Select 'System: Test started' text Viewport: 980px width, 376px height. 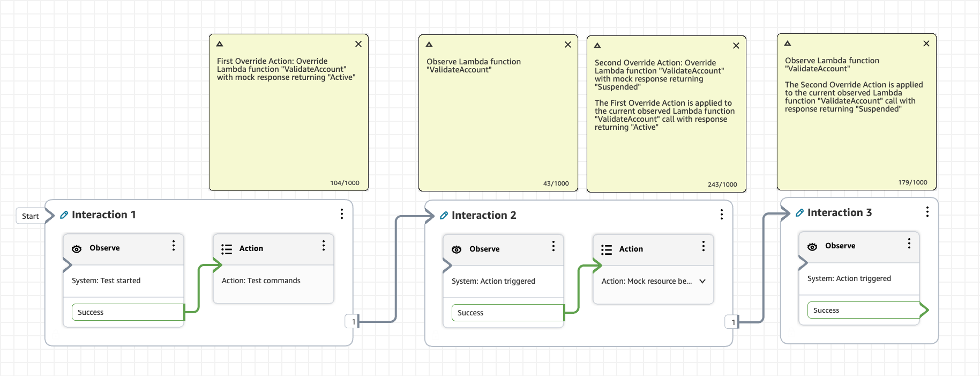click(106, 281)
